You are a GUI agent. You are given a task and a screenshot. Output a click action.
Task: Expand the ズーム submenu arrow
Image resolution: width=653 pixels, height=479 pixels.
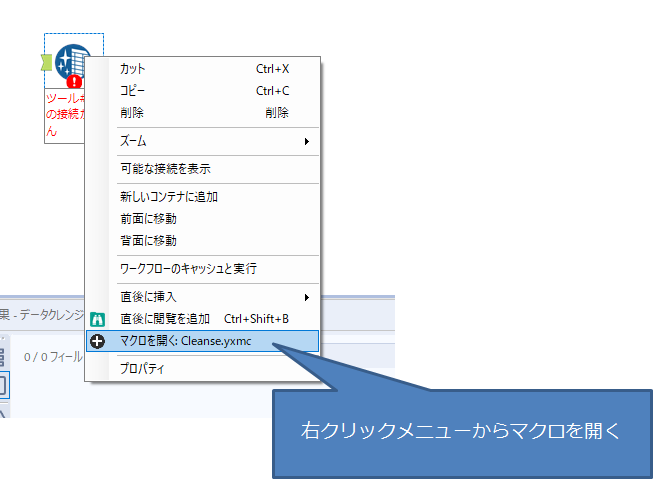[x=306, y=141]
